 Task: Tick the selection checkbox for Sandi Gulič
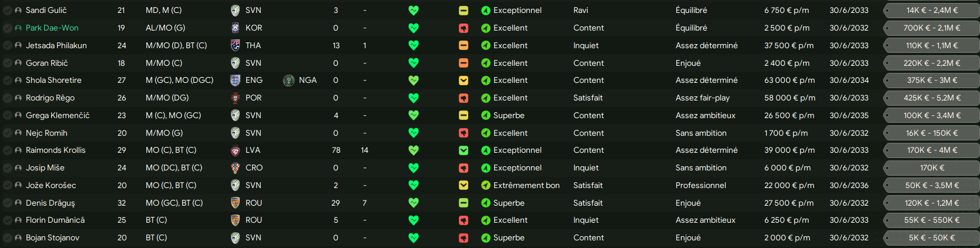coord(7,11)
